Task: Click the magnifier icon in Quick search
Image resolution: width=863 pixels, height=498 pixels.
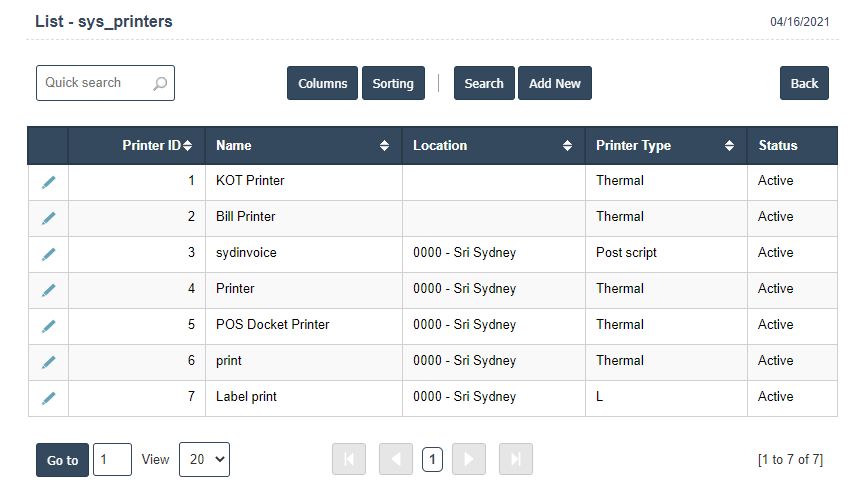Action: tap(160, 84)
